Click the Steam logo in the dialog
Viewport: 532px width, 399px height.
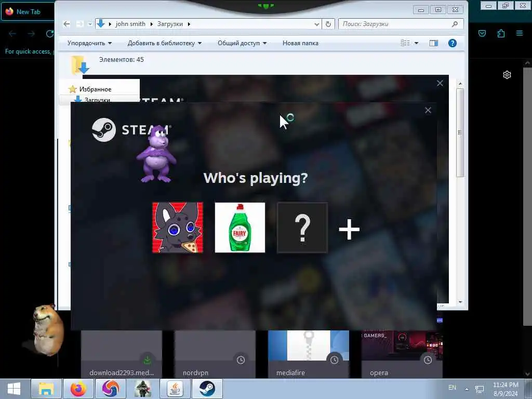(x=103, y=129)
